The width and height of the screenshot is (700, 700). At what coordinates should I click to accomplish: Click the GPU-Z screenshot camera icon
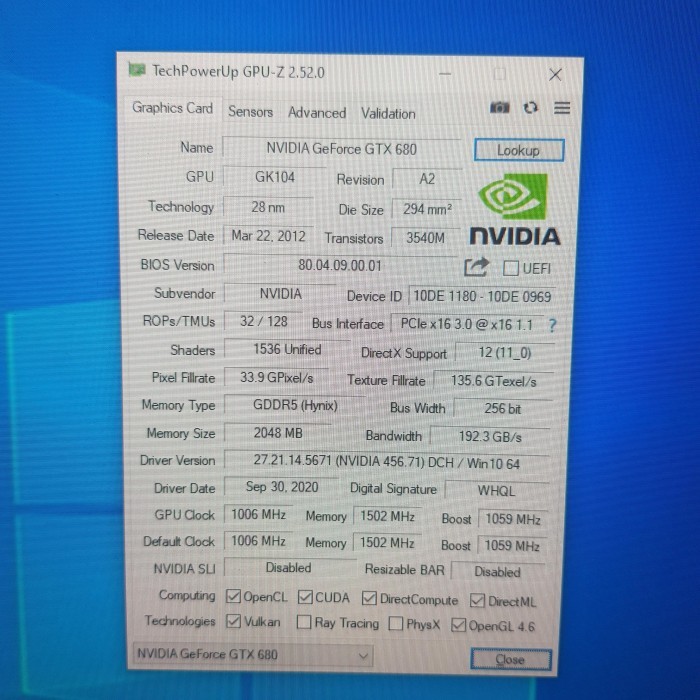[x=499, y=107]
